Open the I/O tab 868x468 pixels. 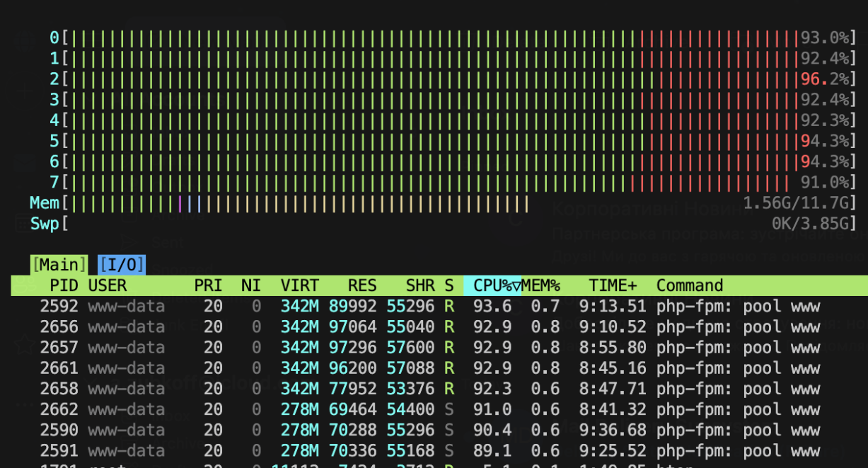122,265
